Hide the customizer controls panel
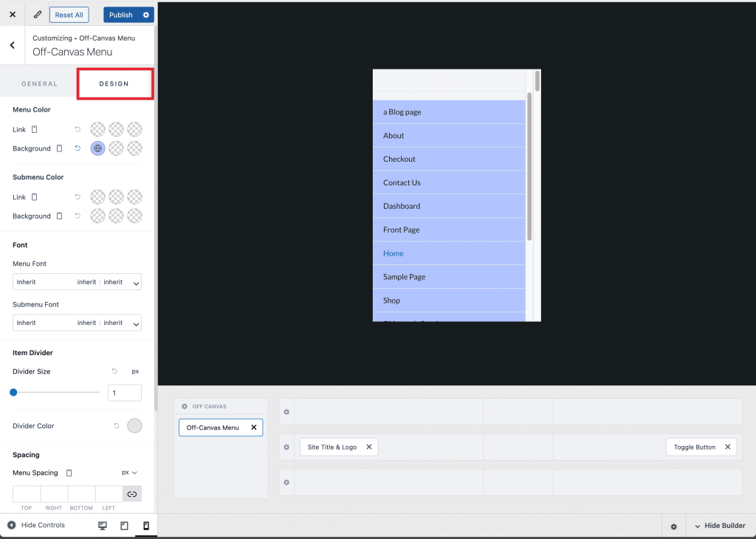The height and width of the screenshot is (539, 756). click(35, 525)
